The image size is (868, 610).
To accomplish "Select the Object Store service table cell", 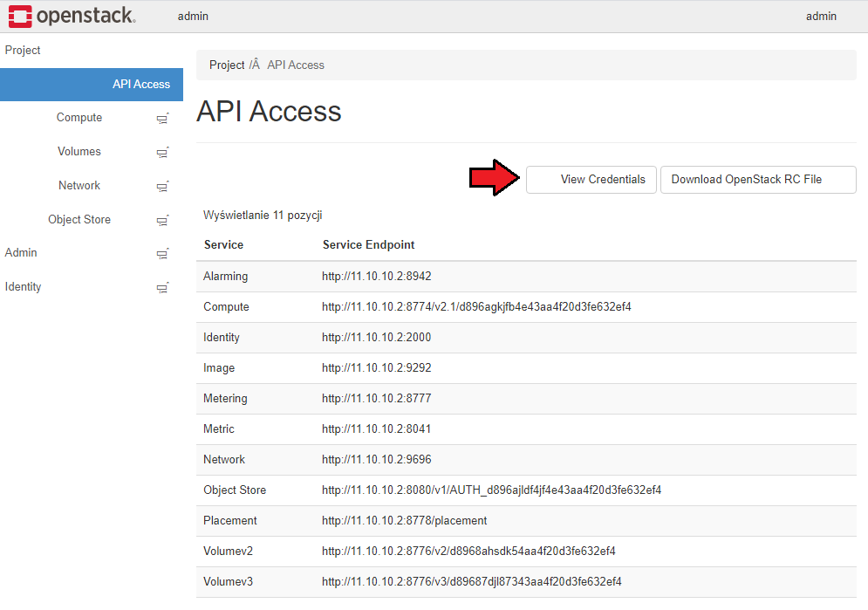I will 234,490.
